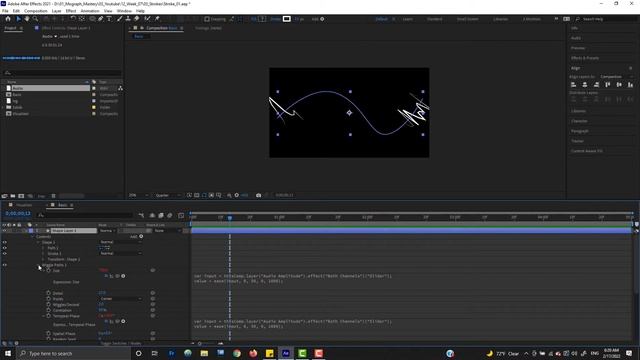Screen dimensions: 640x360
Task: Collapse the Temporal Phase property twirl
Action: (44, 316)
